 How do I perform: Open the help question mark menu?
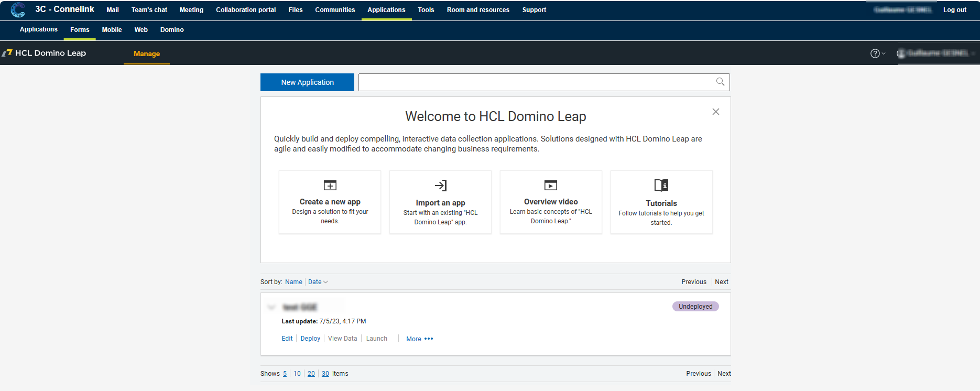click(877, 53)
